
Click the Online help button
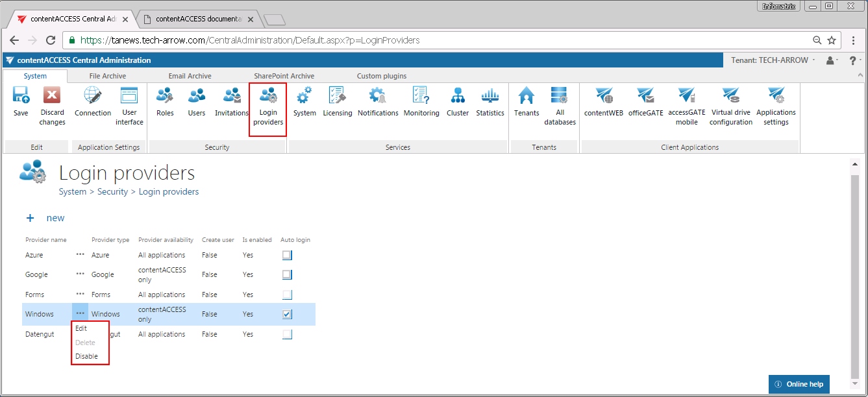click(799, 384)
